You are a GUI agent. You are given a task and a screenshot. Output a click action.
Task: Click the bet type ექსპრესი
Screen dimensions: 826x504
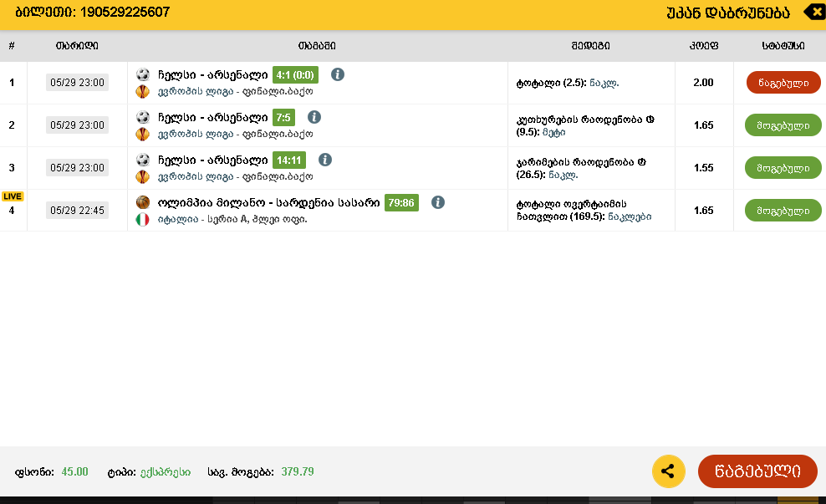point(166,472)
